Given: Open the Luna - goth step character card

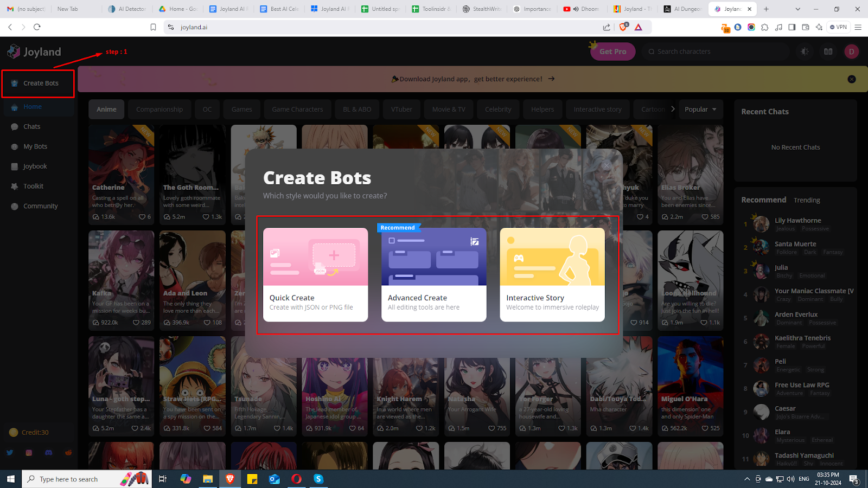Looking at the screenshot, I should pyautogui.click(x=122, y=386).
